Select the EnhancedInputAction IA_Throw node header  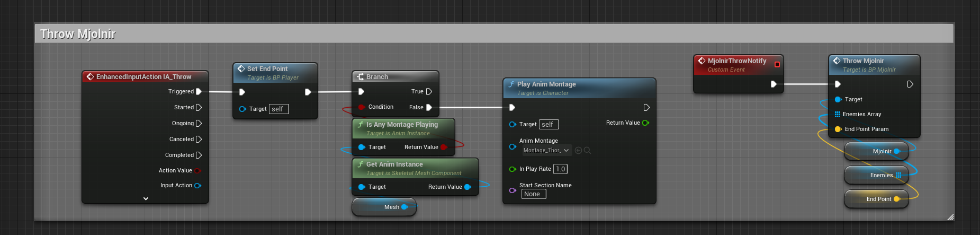click(145, 77)
